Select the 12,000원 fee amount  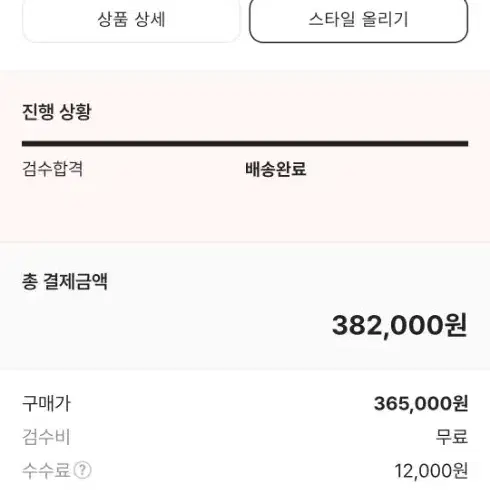(431, 471)
